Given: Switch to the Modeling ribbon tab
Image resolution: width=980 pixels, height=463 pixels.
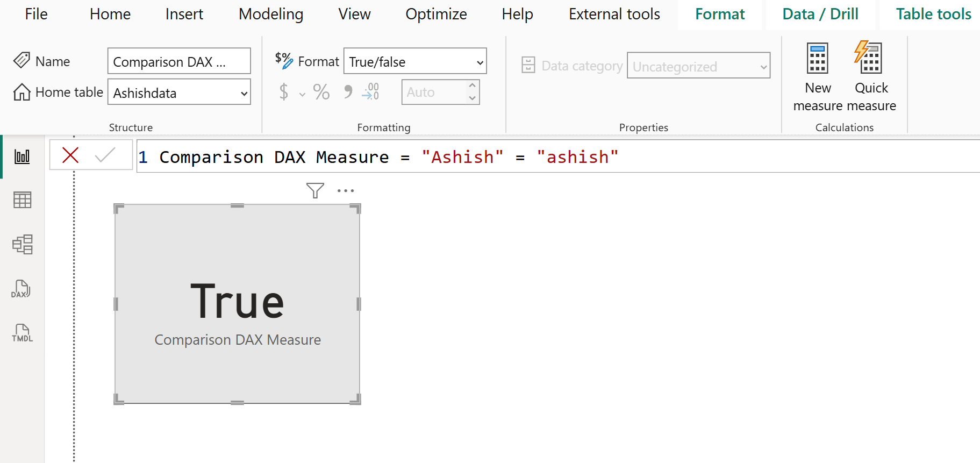Looking at the screenshot, I should (271, 14).
